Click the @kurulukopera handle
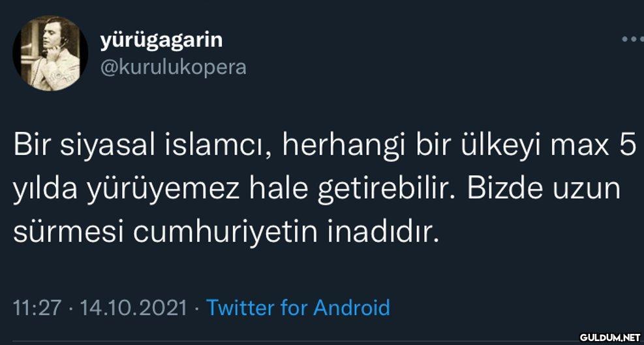This screenshot has height=345, width=644. [173, 67]
